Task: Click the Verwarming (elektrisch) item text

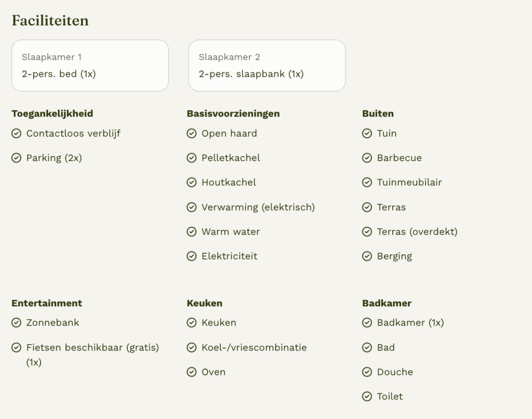Action: [x=258, y=207]
